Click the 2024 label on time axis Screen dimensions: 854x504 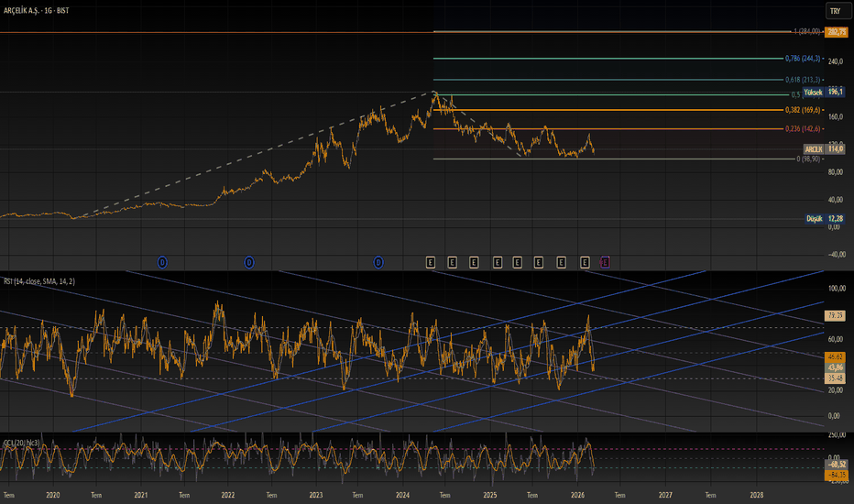401,493
